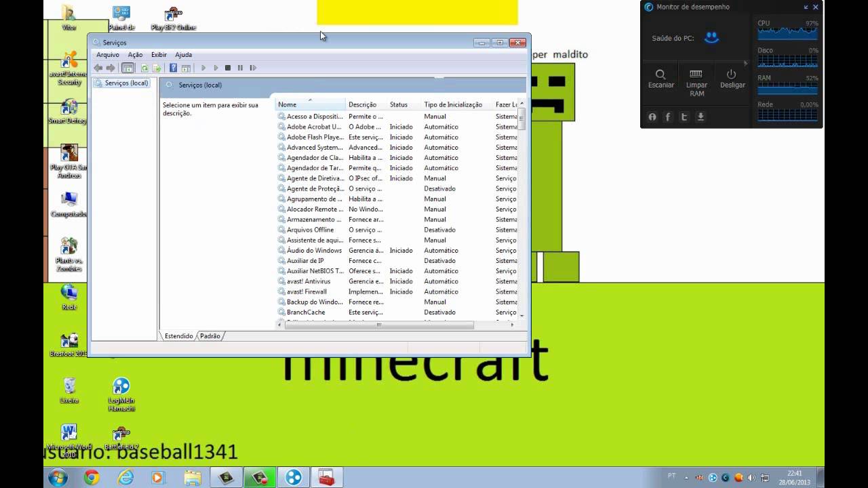This screenshot has width=868, height=488.
Task: Click Limpar RAM in the performance monitor
Action: [696, 83]
